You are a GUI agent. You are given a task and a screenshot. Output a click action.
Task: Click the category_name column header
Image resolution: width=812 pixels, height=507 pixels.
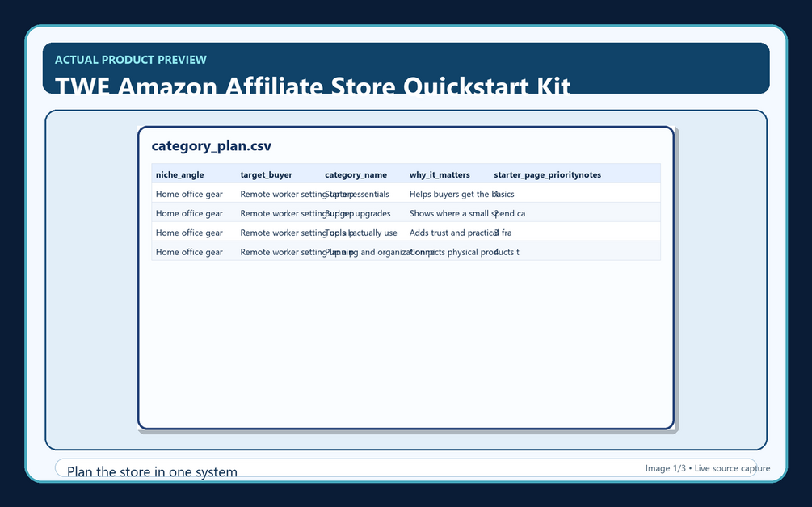point(356,175)
